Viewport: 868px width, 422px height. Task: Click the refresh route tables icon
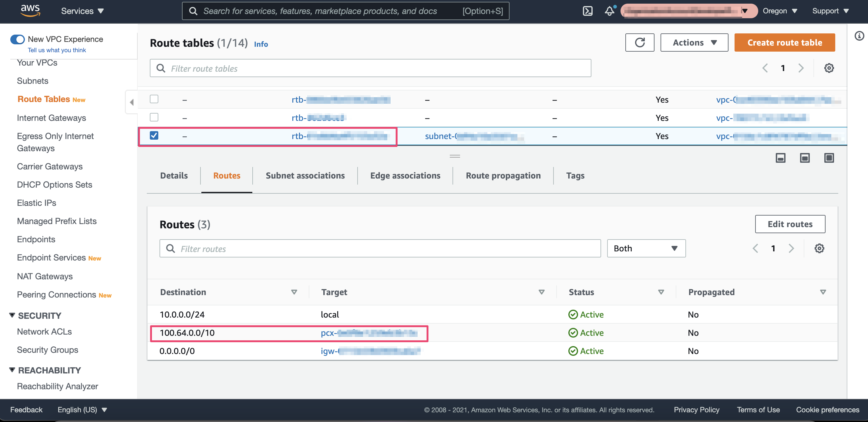pyautogui.click(x=639, y=43)
